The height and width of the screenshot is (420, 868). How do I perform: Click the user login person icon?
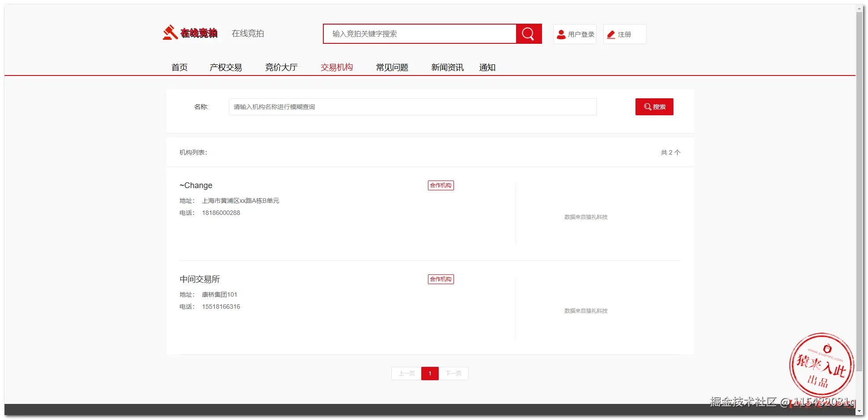pyautogui.click(x=561, y=34)
